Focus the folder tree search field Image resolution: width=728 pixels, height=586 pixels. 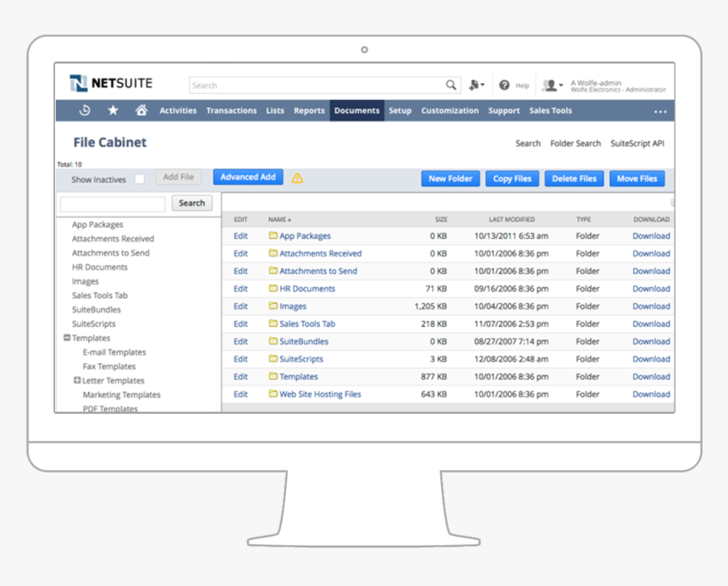point(113,204)
